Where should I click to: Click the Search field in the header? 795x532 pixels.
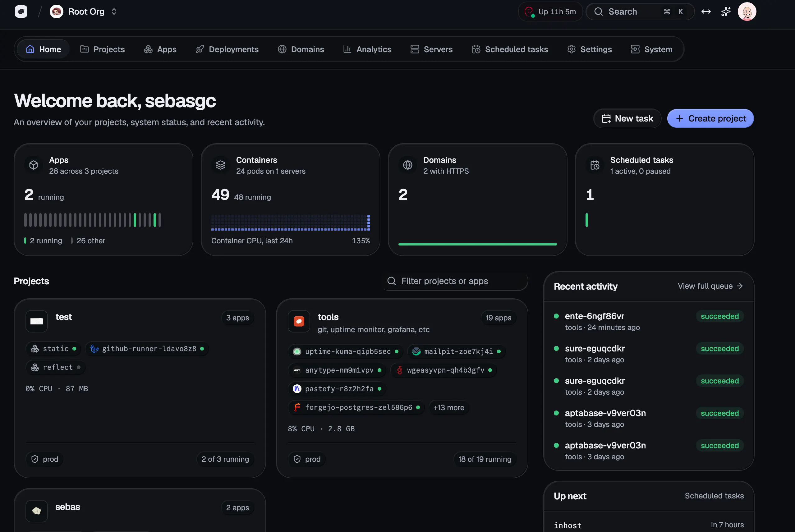point(640,11)
